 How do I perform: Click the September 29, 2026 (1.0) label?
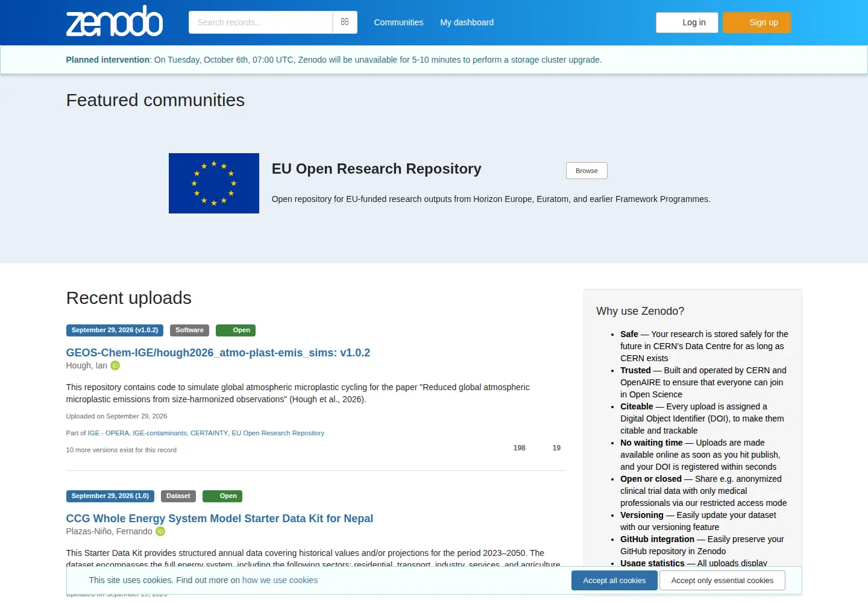click(x=110, y=496)
